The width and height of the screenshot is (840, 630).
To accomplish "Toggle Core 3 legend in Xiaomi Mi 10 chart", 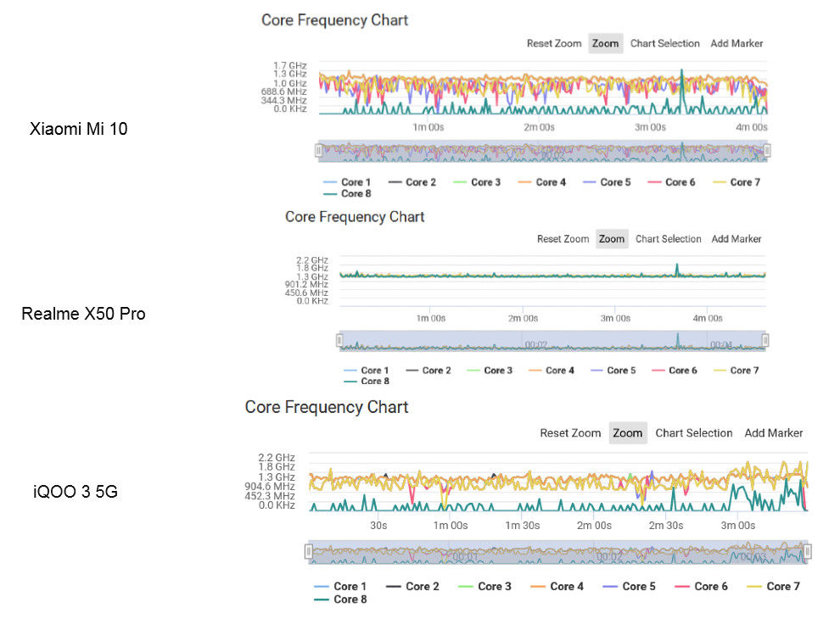I will click(477, 182).
